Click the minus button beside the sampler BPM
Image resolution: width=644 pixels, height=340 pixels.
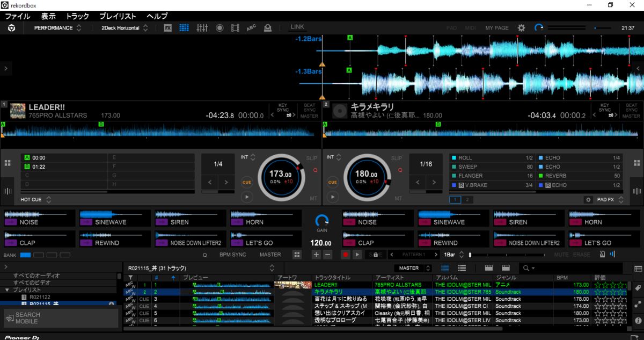click(x=328, y=254)
